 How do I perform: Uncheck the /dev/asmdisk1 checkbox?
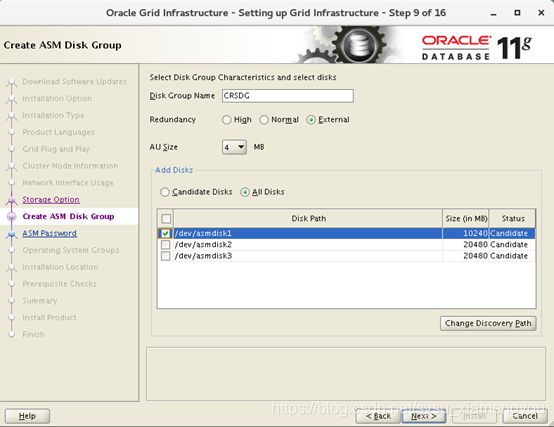[x=165, y=233]
